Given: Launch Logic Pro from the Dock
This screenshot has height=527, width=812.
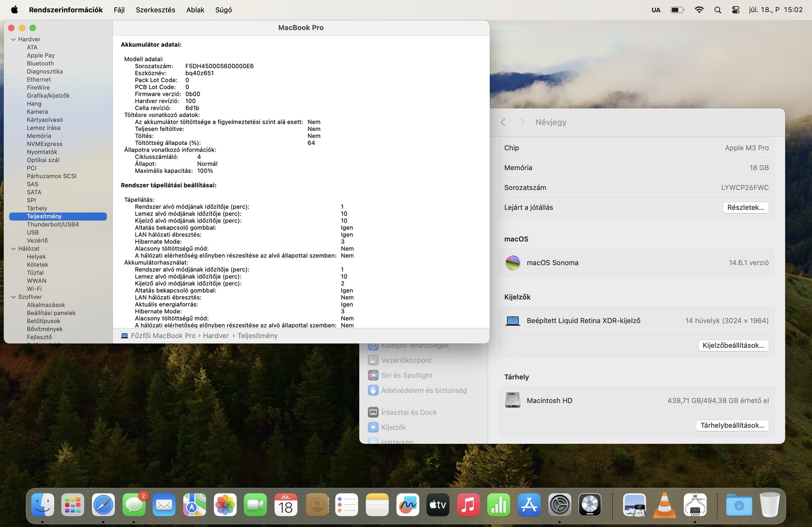Looking at the screenshot, I should tap(590, 504).
